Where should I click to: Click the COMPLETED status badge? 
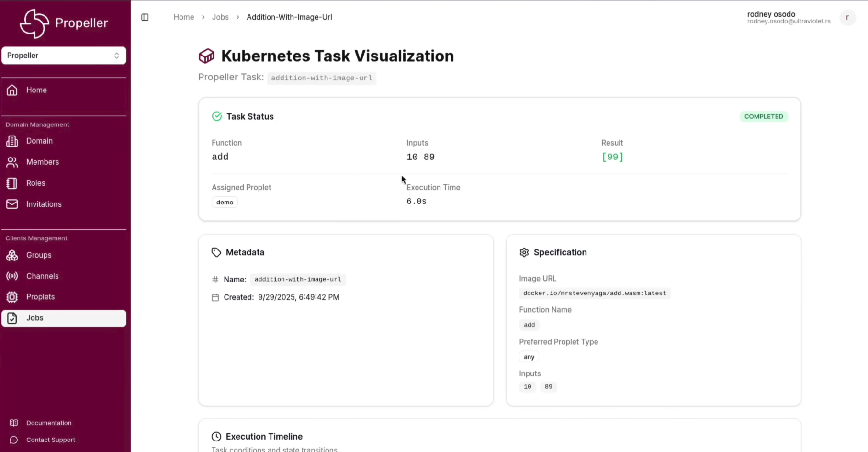(764, 116)
